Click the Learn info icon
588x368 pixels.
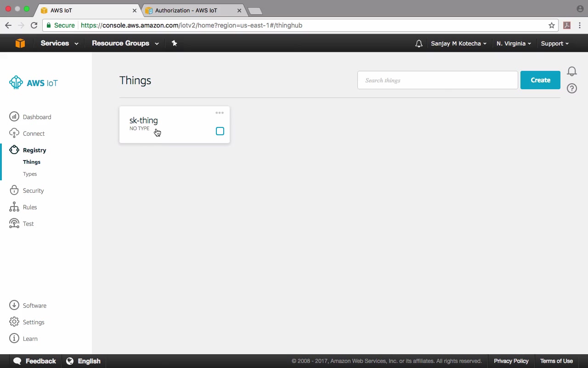coord(14,339)
